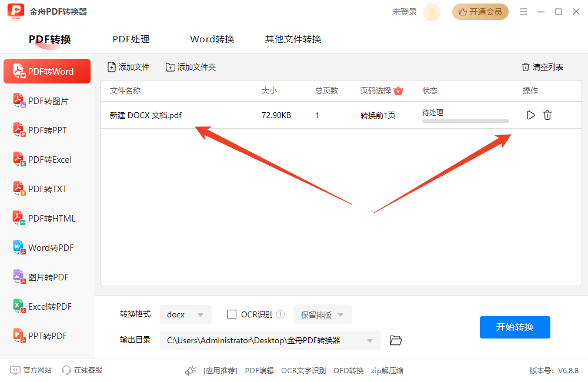Click the play icon to convert the file
Image resolution: width=588 pixels, height=382 pixels.
click(530, 115)
